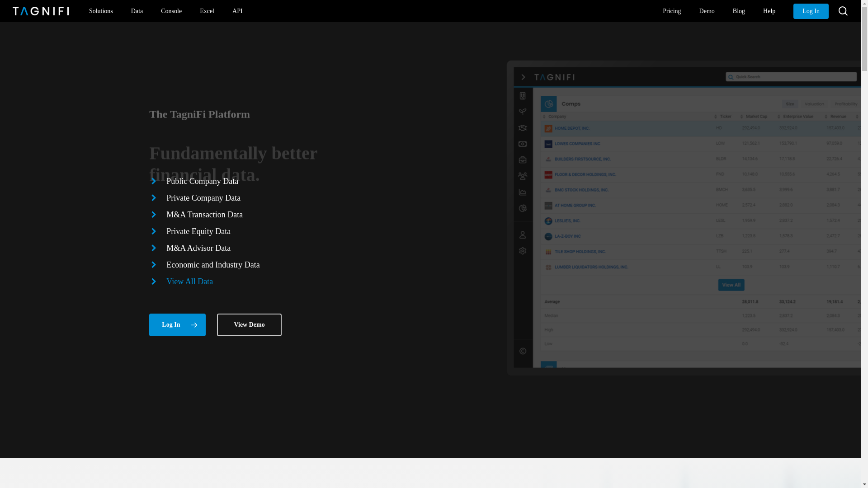Open Private Equity Data link
Image resolution: width=868 pixels, height=488 pixels.
(198, 231)
